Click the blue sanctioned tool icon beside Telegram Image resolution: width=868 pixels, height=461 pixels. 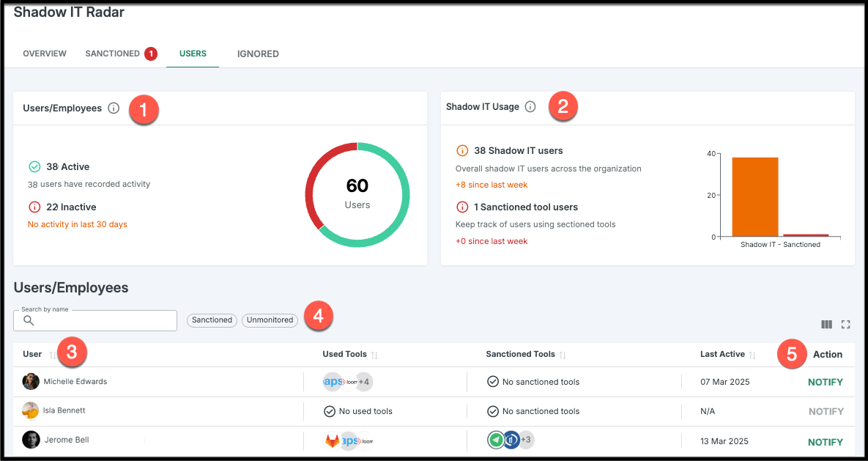point(511,440)
